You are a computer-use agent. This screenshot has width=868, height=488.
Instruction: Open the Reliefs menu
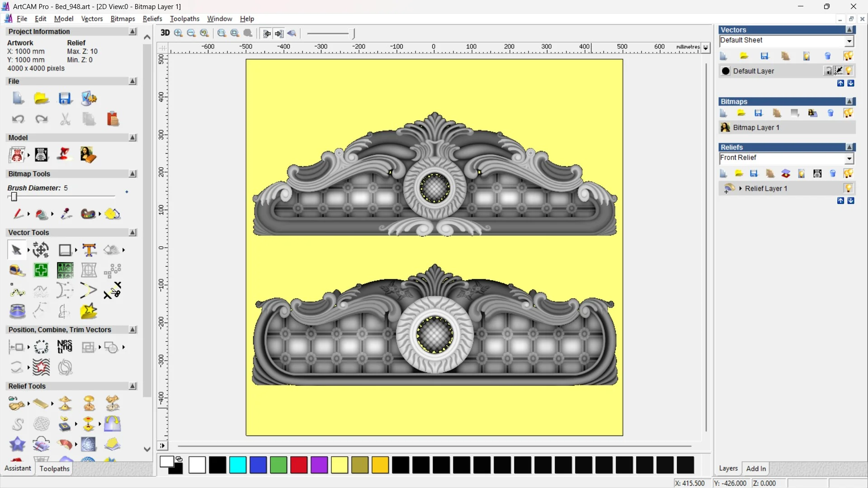coord(152,19)
